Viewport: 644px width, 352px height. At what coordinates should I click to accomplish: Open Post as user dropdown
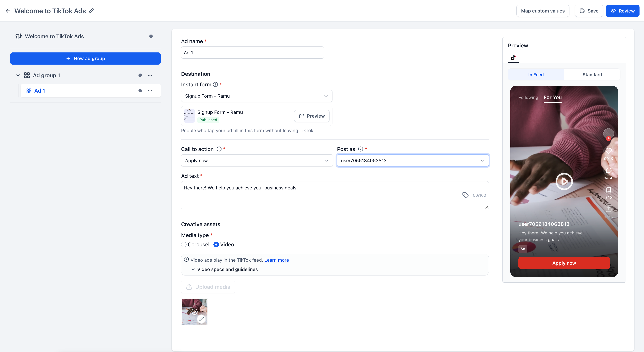413,161
